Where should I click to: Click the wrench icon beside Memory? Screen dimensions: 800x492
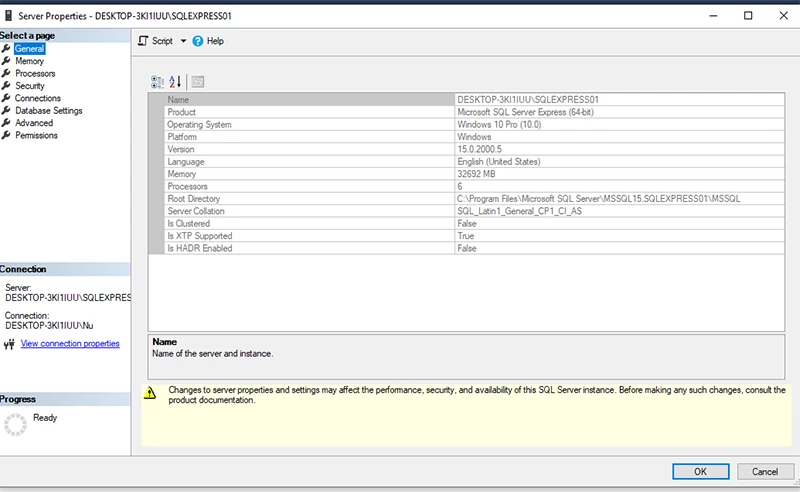point(6,61)
